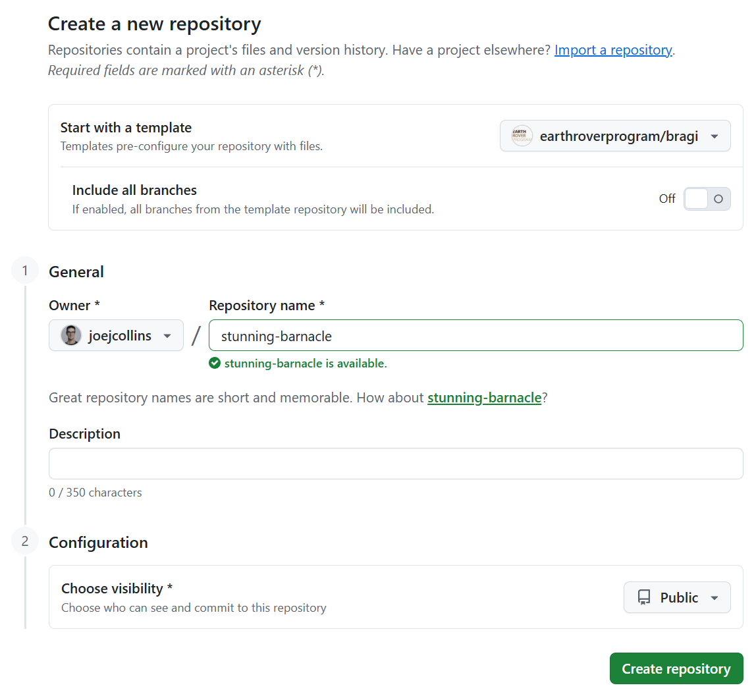Open the Public visibility dropdown
756x700 pixels.
coord(677,597)
